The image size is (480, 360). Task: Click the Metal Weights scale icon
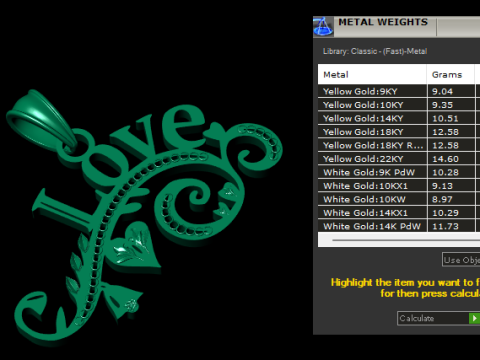[323, 26]
